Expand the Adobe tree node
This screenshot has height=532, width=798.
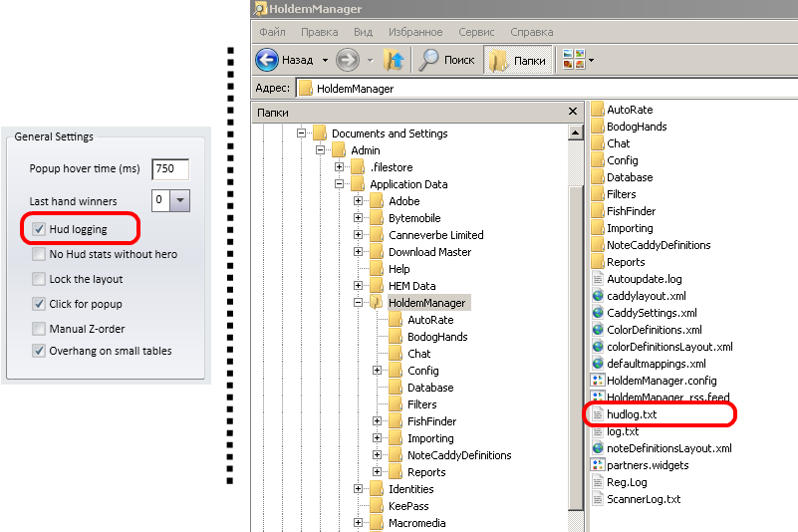point(359,200)
